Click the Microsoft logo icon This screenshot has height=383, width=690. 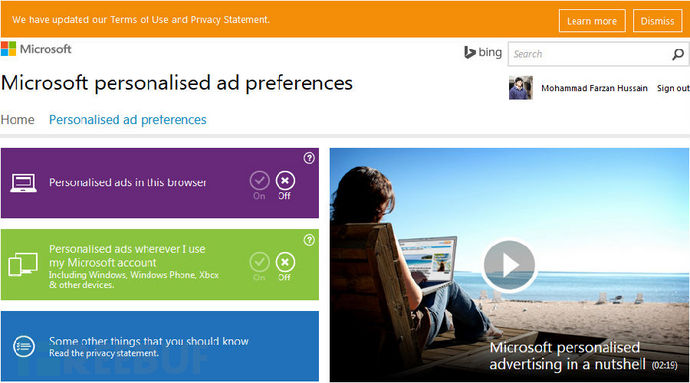point(8,49)
